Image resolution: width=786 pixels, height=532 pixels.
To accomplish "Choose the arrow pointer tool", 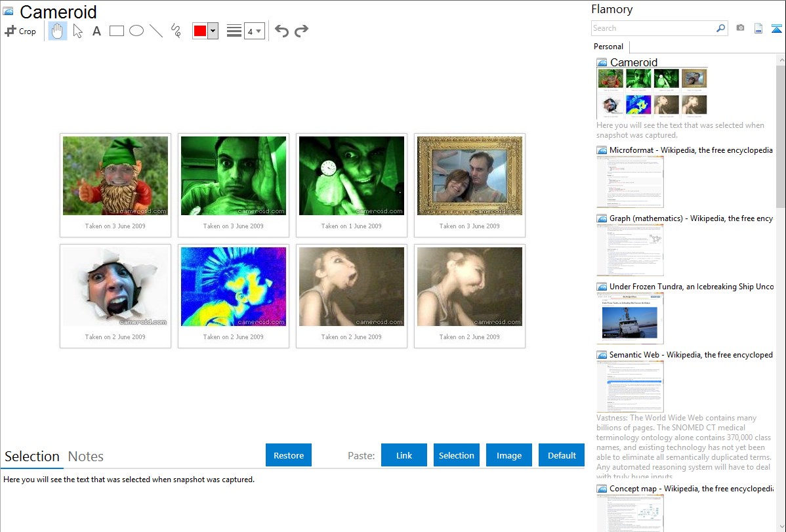I will click(x=77, y=31).
